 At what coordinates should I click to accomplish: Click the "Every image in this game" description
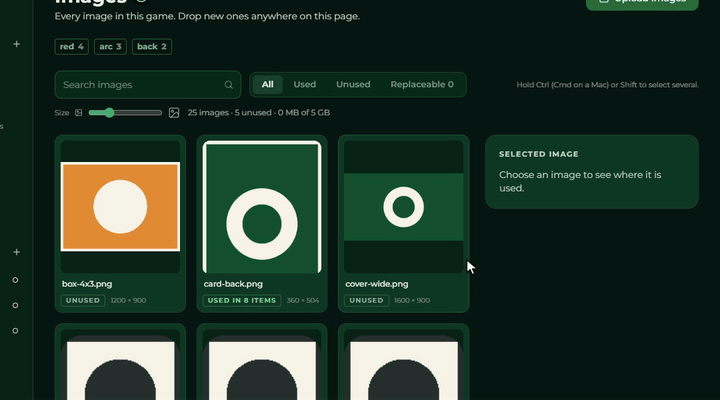207,16
